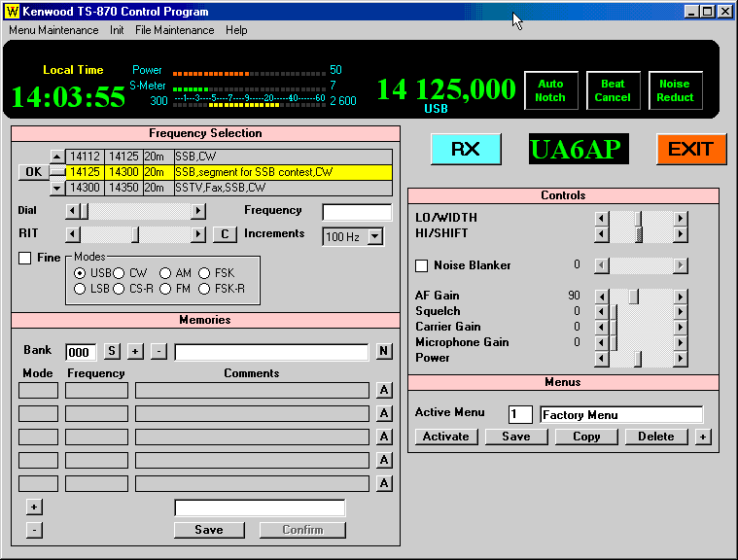The width and height of the screenshot is (738, 560).
Task: Increase Power with right arrow
Action: (x=680, y=359)
